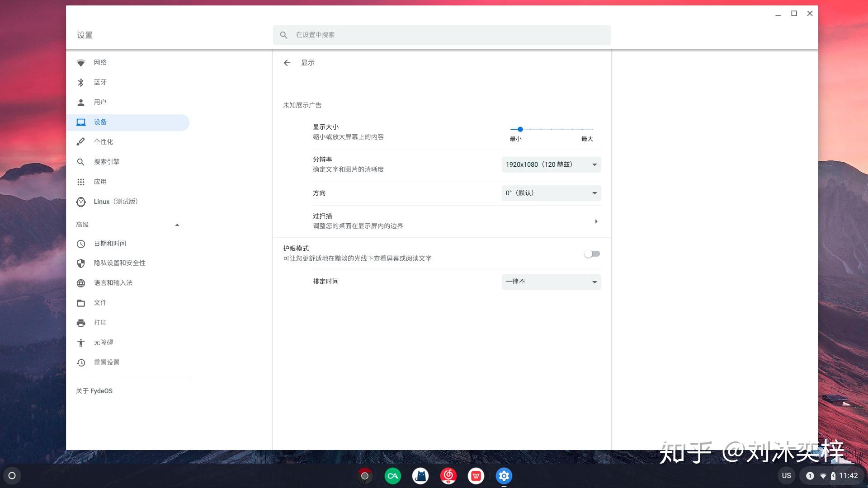Click the green app icon on the shelf
The image size is (868, 488).
point(393,475)
